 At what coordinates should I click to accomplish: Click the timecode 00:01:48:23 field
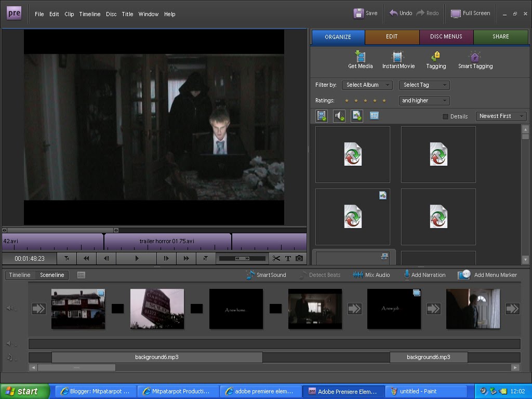tap(30, 259)
